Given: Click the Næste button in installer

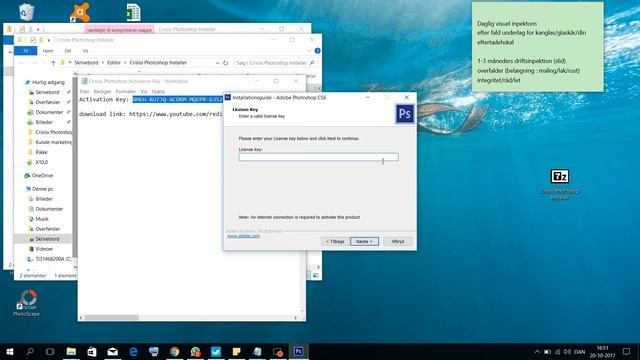Looking at the screenshot, I should pyautogui.click(x=364, y=241).
